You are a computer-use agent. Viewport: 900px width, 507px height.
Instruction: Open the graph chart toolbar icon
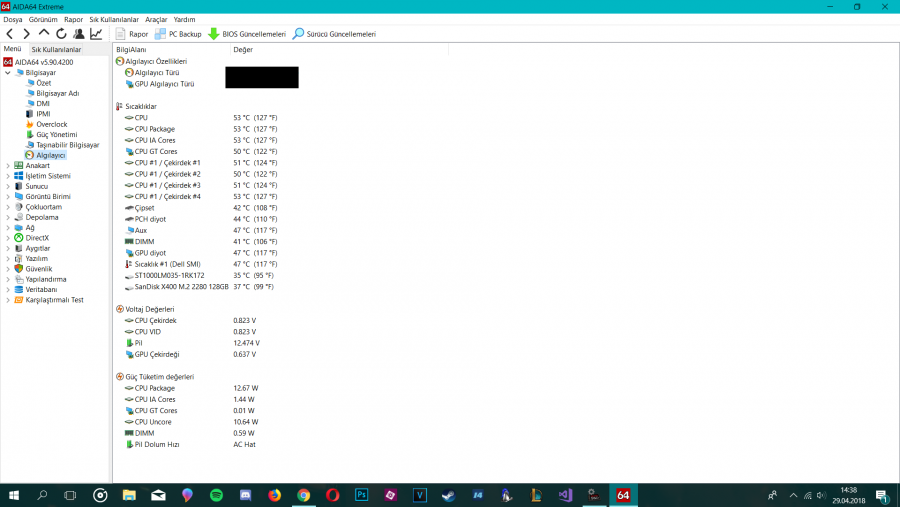point(96,34)
